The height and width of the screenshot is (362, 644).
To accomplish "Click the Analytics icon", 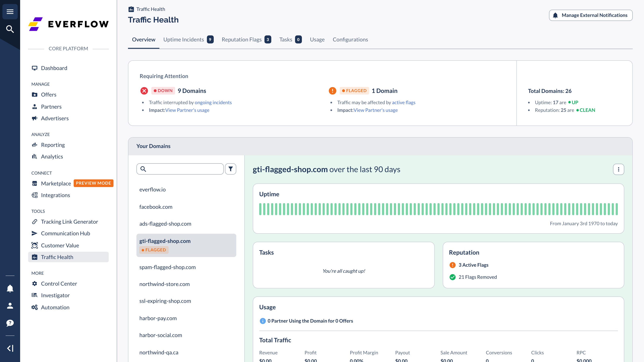I will click(34, 156).
